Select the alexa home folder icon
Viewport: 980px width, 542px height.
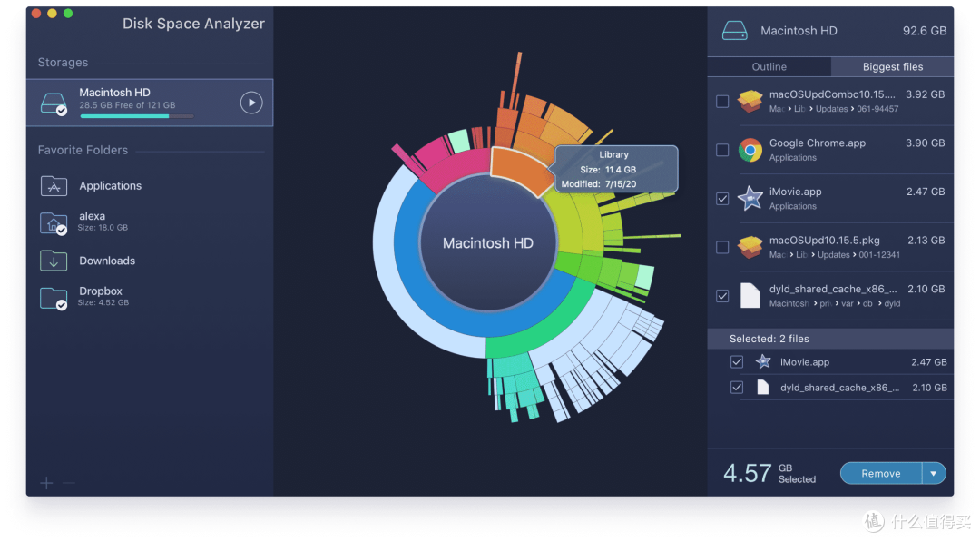[x=54, y=223]
